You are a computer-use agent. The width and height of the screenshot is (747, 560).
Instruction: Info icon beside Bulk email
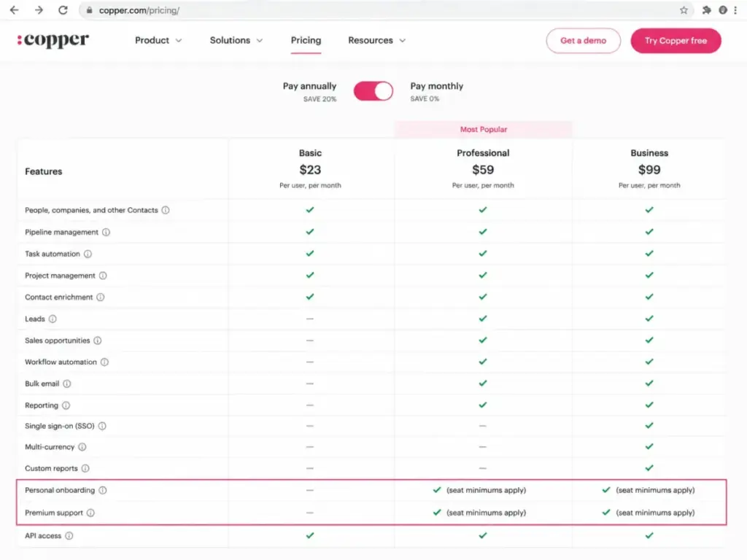(67, 384)
